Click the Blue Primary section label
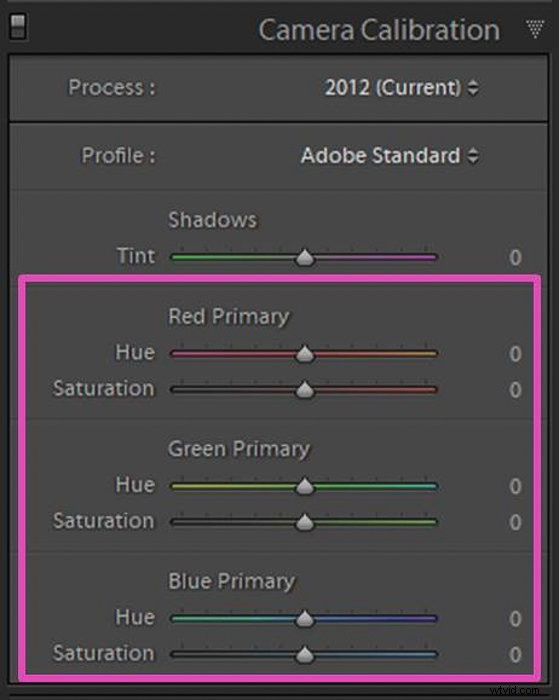The width and height of the screenshot is (559, 700). pyautogui.click(x=231, y=581)
